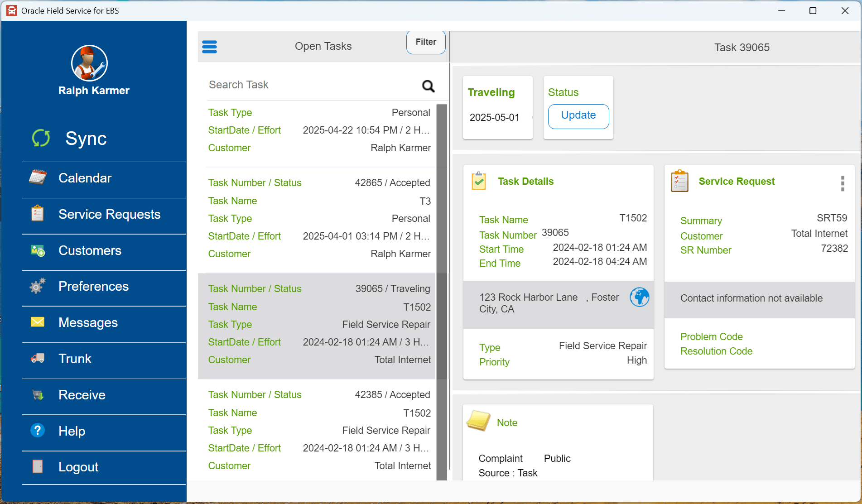Click the Task 39065 header title
The height and width of the screenshot is (504, 862).
pos(742,48)
